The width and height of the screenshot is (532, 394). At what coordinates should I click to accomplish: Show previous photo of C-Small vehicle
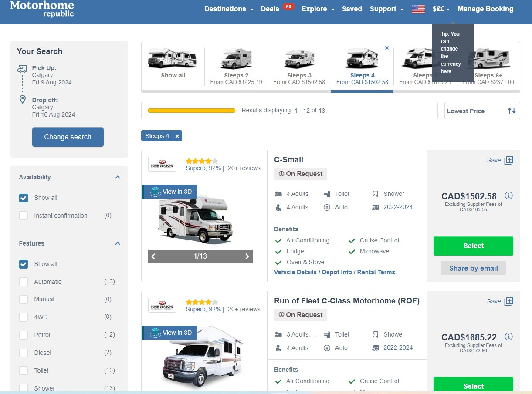(153, 256)
